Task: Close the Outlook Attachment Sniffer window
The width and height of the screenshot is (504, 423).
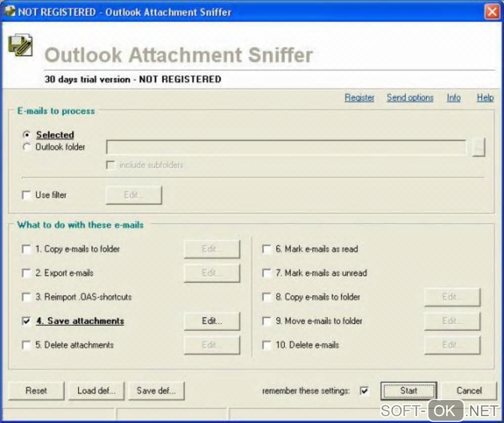Action: 492,12
